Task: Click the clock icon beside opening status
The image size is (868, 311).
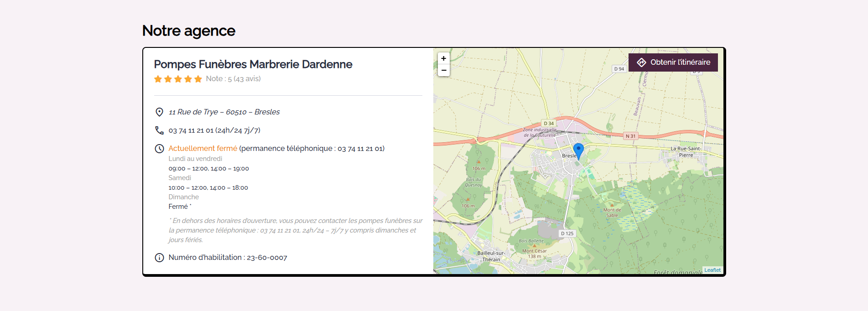Action: 159,149
